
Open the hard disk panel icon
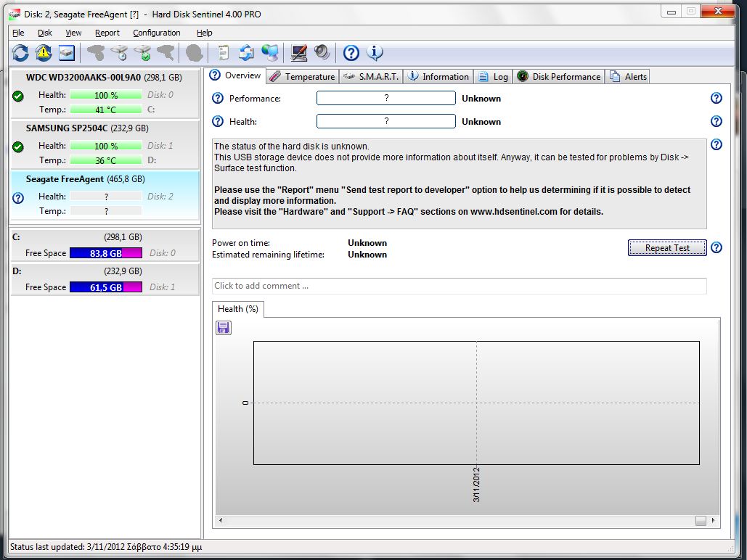click(x=67, y=53)
